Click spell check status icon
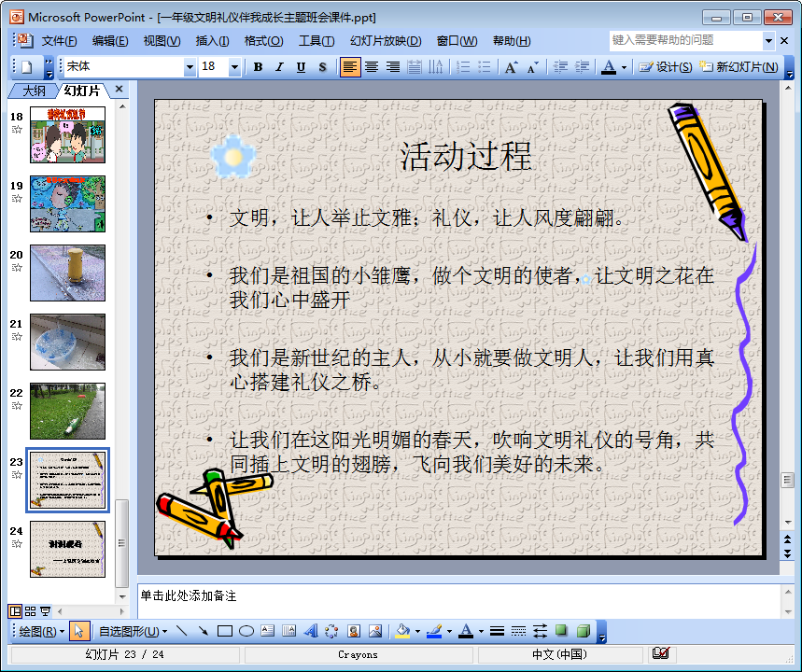 coord(661,653)
